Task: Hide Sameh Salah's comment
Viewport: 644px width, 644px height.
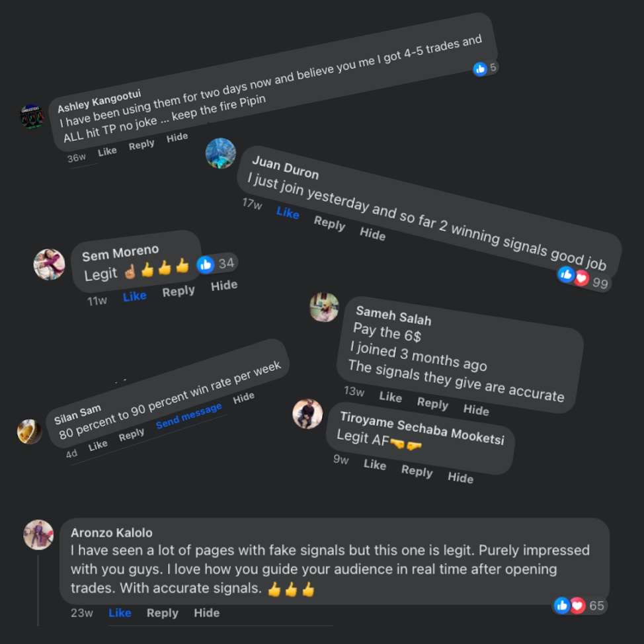Action: click(476, 409)
